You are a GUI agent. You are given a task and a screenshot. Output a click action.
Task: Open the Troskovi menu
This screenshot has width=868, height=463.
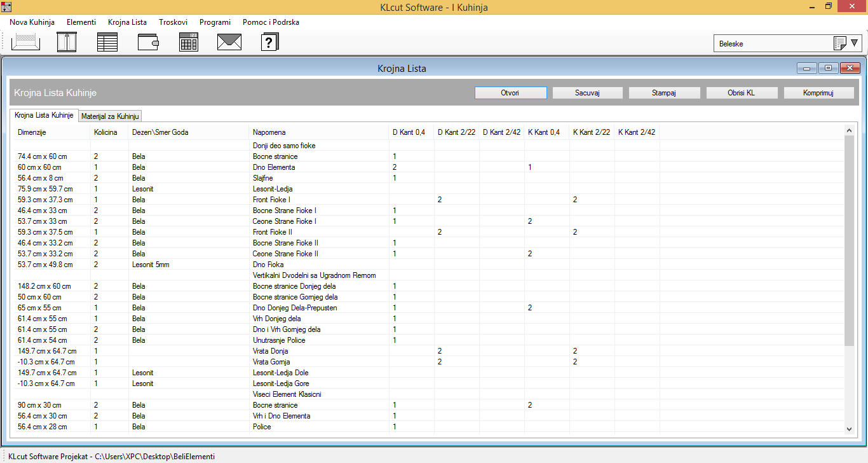(173, 22)
